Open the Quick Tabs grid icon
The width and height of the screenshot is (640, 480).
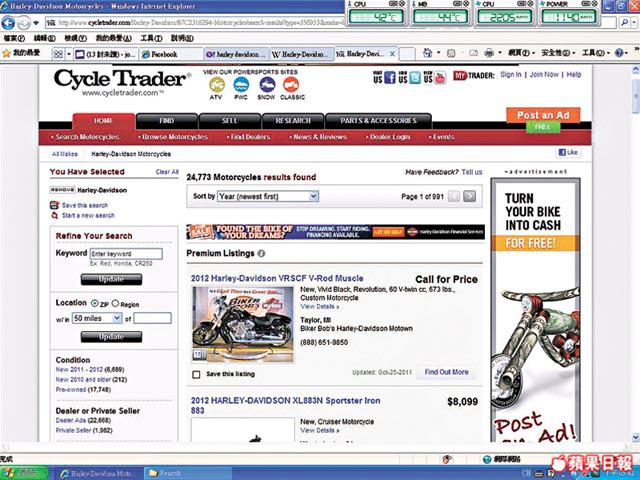(x=58, y=54)
